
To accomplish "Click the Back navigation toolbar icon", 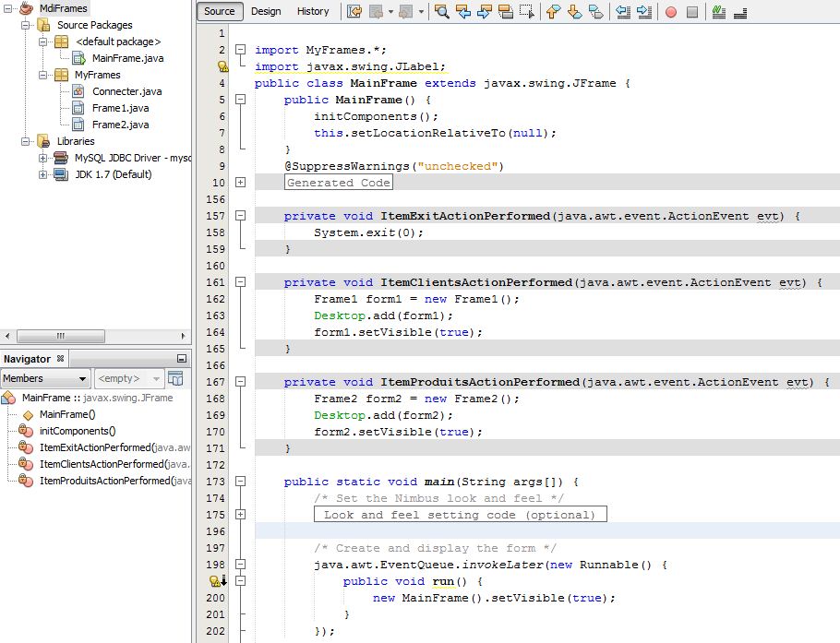I will coord(376,12).
